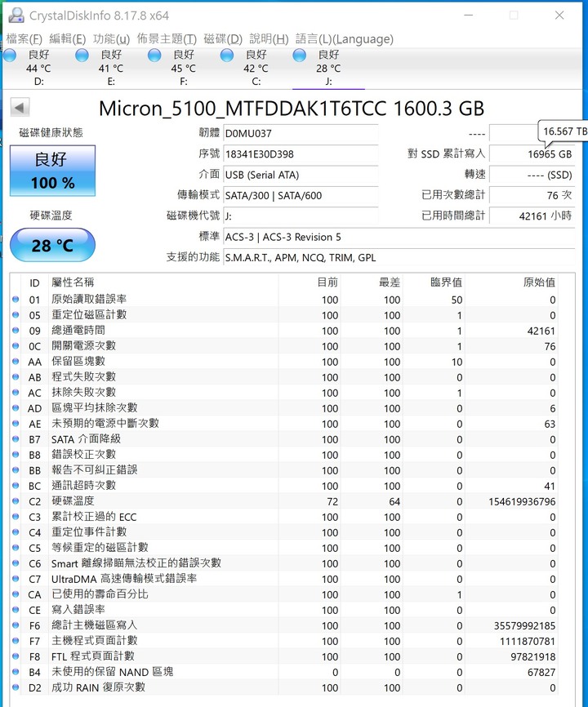This screenshot has width=588, height=707.
Task: Open the 編輯(E) edit menu
Action: click(x=67, y=39)
